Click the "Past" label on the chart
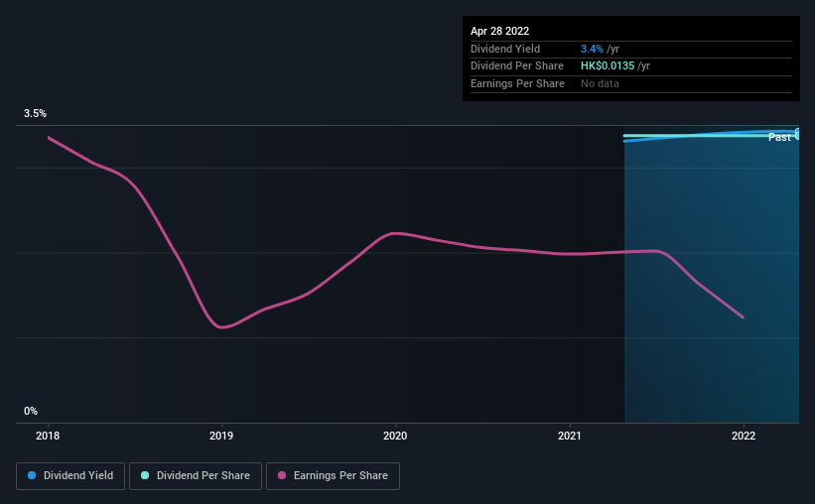Image resolution: width=815 pixels, height=504 pixels. click(779, 137)
